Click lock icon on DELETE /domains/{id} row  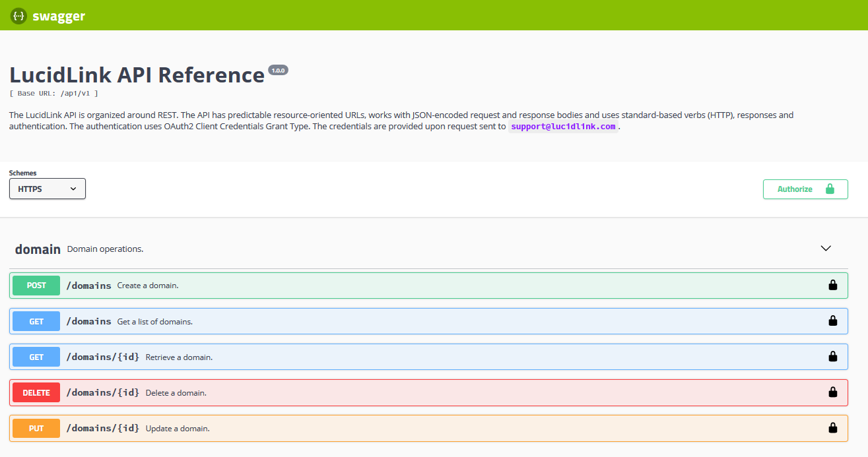coord(832,392)
